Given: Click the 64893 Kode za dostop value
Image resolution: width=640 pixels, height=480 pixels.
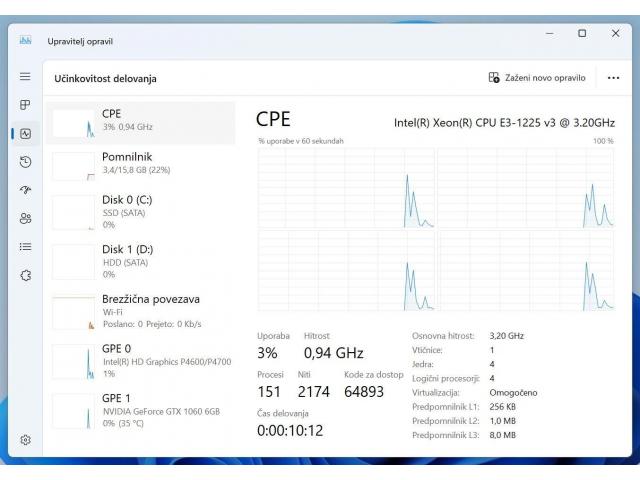Looking at the screenshot, I should pos(364,391).
